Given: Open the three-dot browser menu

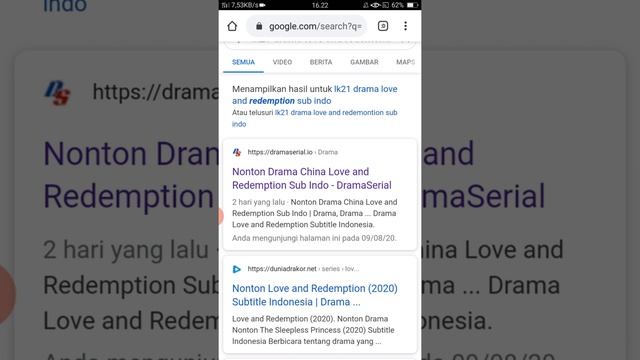Looking at the screenshot, I should [405, 26].
